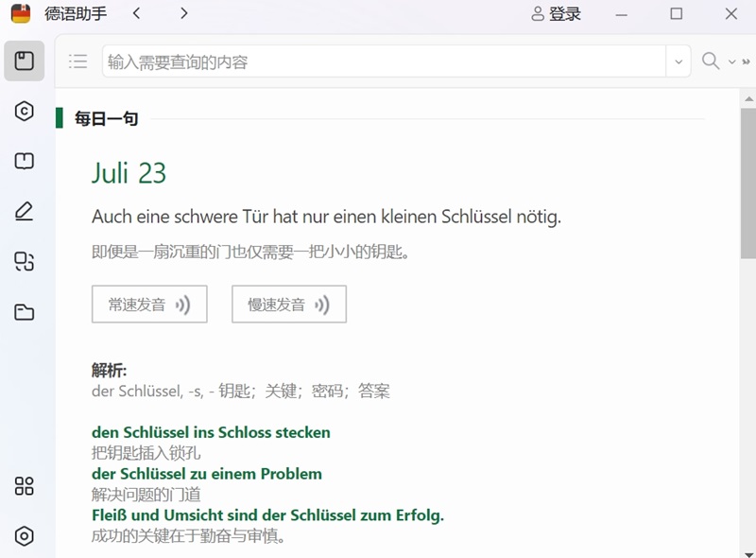Screen dimensions: 756x558
Task: Open the open-book reading icon in the sidebar
Action: coord(25,162)
